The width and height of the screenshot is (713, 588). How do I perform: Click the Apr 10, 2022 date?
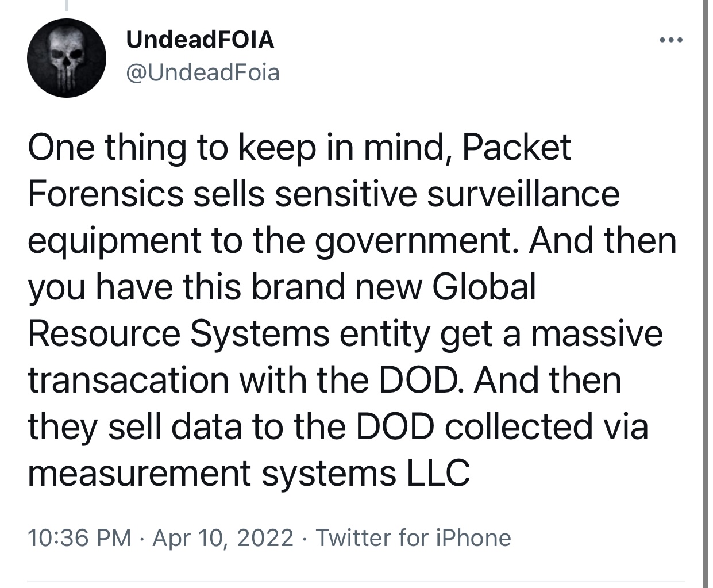click(223, 538)
